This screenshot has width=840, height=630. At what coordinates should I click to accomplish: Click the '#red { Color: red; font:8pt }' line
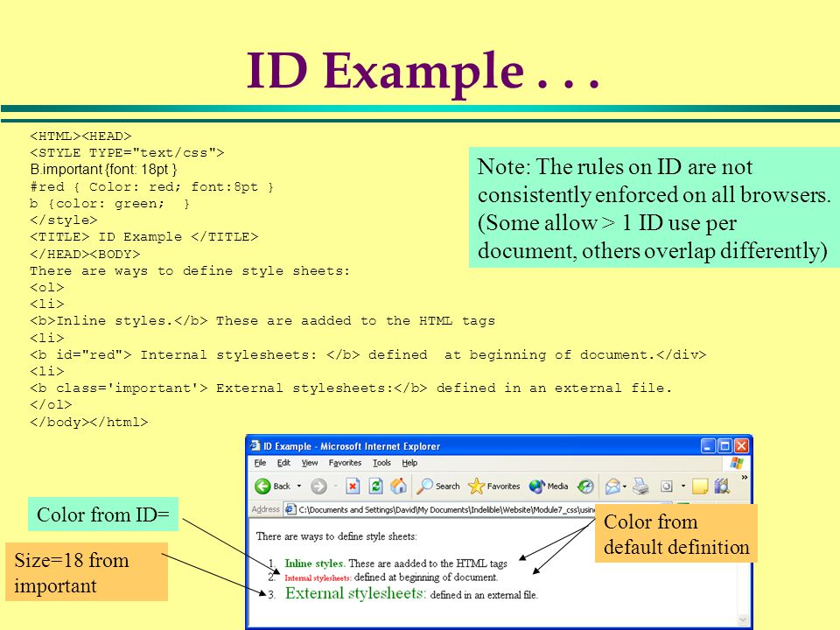click(x=151, y=187)
